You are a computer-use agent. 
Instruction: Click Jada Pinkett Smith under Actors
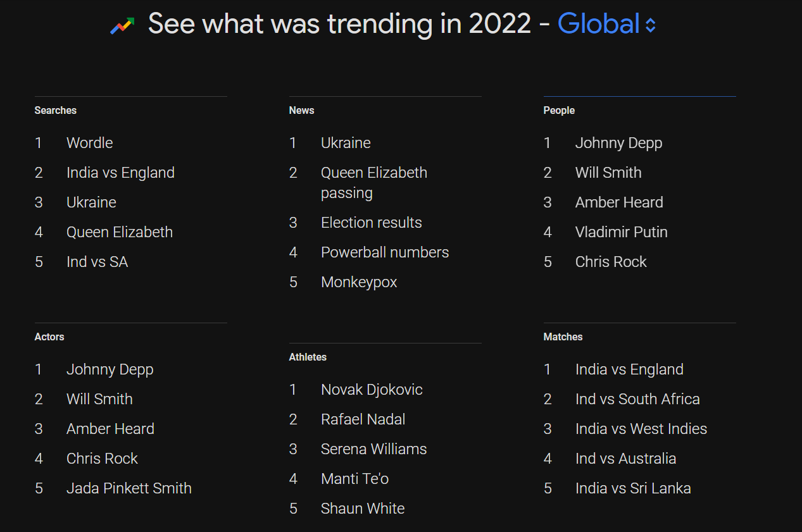click(128, 488)
